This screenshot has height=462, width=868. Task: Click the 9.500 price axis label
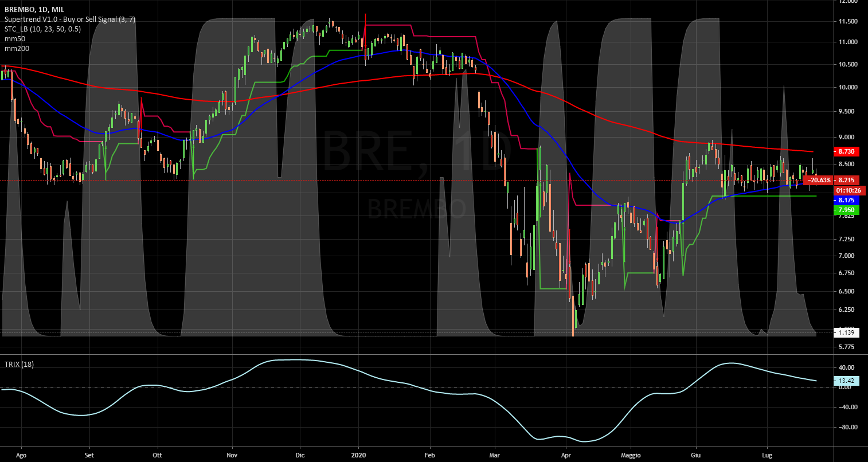click(847, 112)
